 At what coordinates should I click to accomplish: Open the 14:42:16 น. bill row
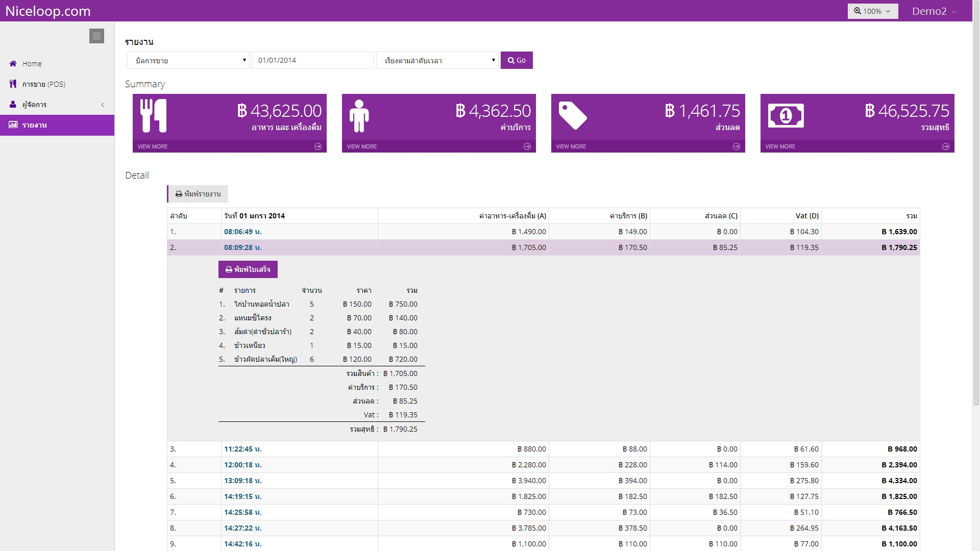tap(543, 543)
